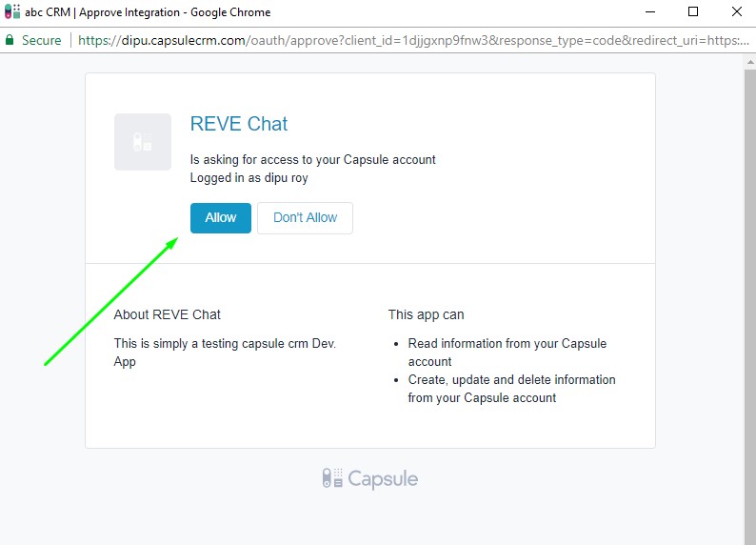Click the Logged in as dipu roy text

pyautogui.click(x=249, y=177)
